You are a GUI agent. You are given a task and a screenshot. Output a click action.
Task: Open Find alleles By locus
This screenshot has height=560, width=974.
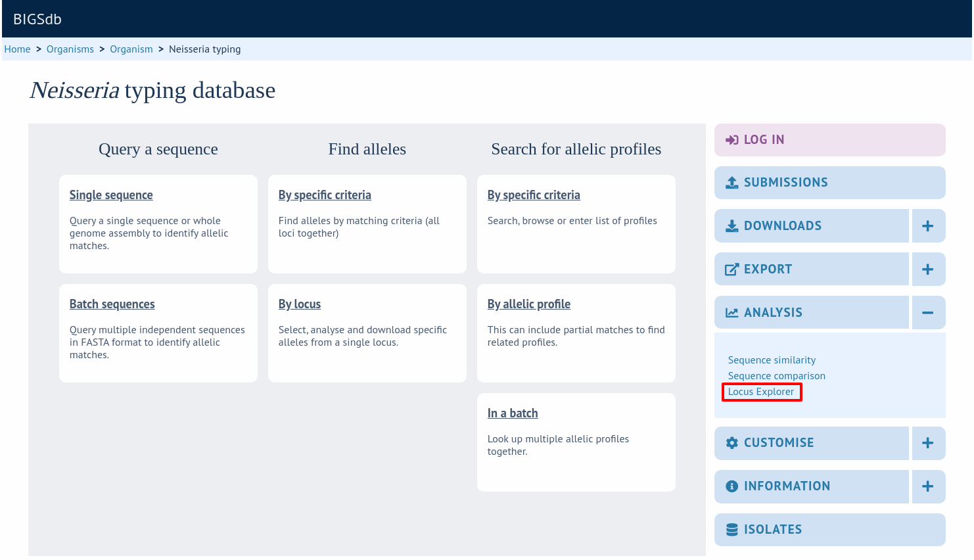click(300, 304)
